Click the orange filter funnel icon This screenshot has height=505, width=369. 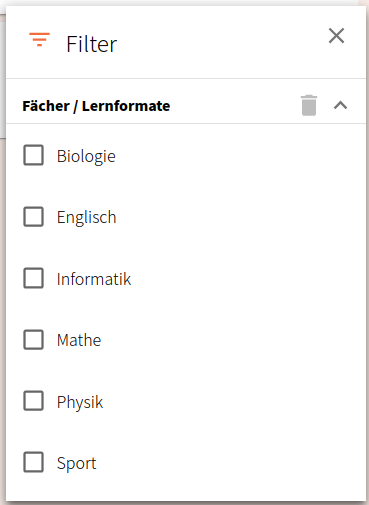click(39, 40)
